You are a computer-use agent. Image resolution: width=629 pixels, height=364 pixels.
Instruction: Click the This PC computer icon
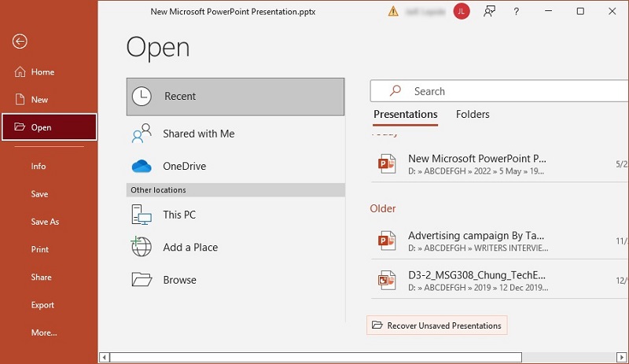142,215
